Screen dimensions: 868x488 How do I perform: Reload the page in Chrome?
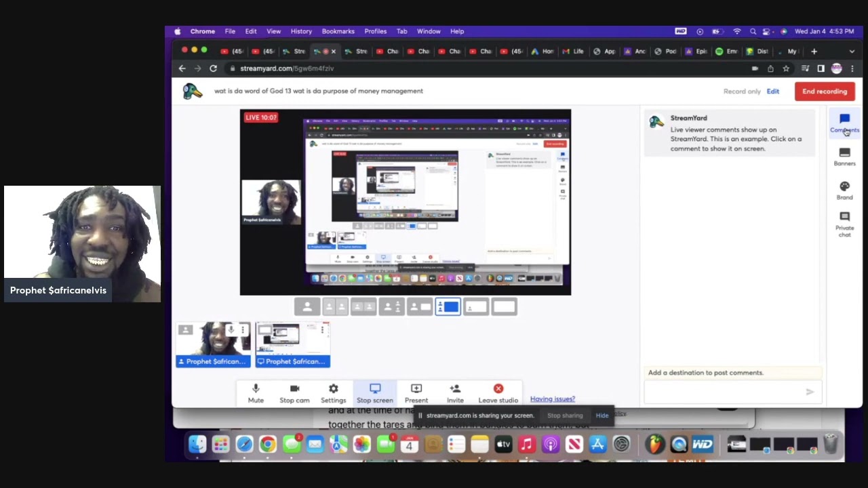click(213, 68)
